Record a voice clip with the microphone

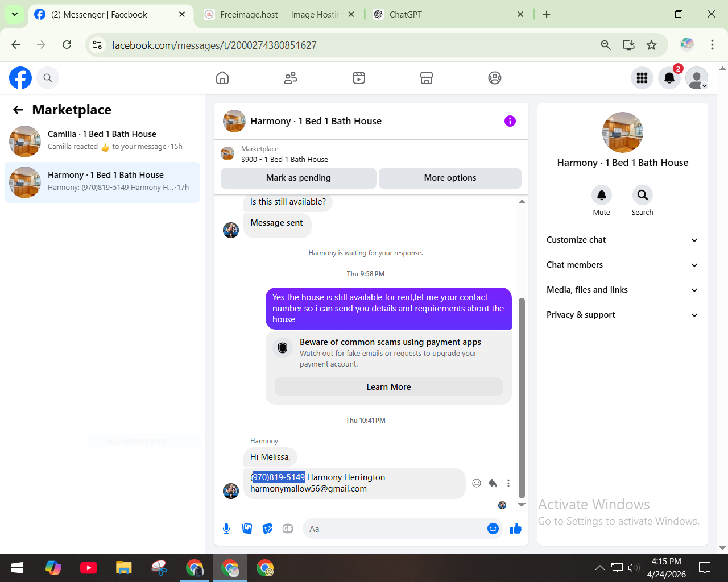[x=226, y=529]
